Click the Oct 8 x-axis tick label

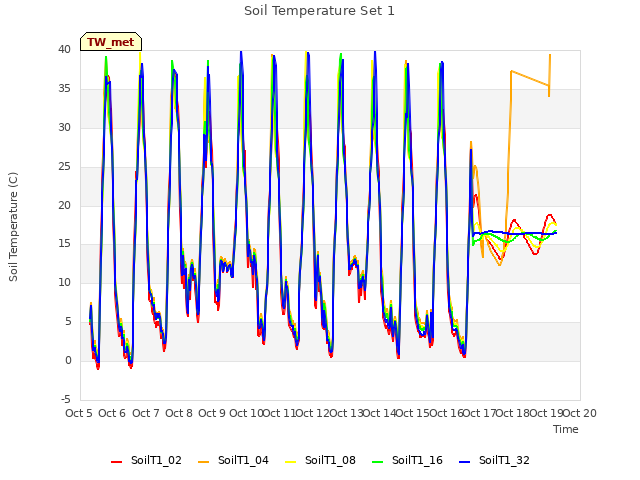(x=179, y=413)
